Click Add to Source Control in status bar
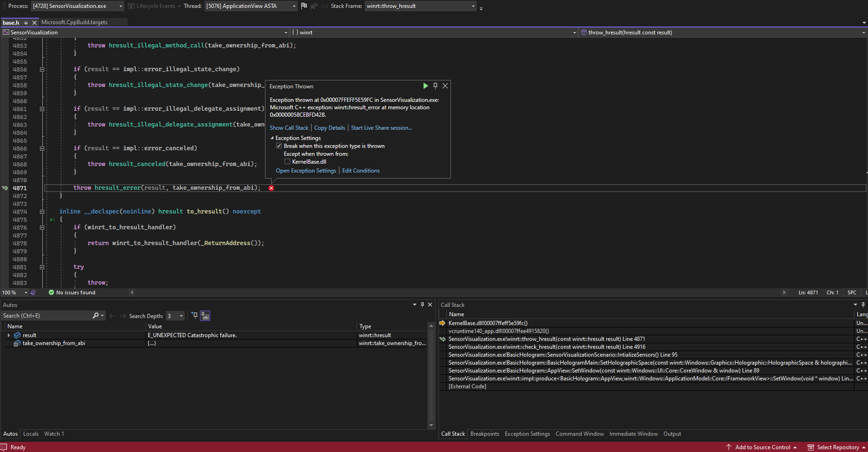Viewport: 868px width, 452px height. (x=762, y=447)
